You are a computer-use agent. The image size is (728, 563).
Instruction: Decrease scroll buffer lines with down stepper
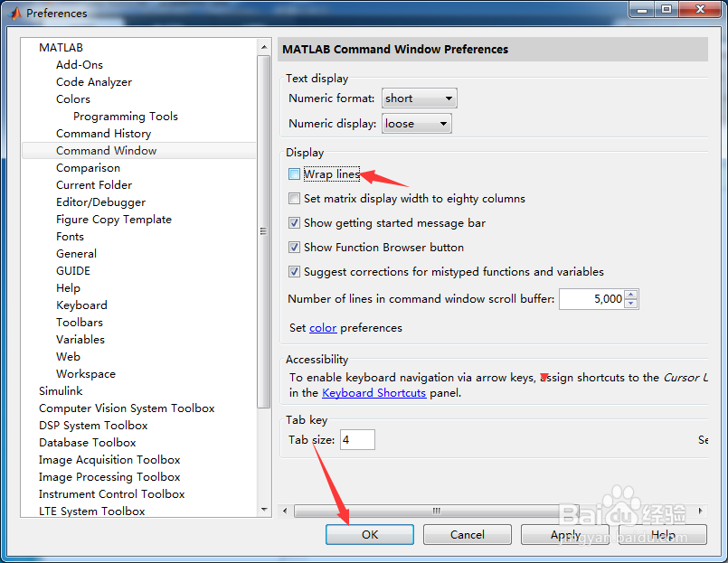pos(631,304)
